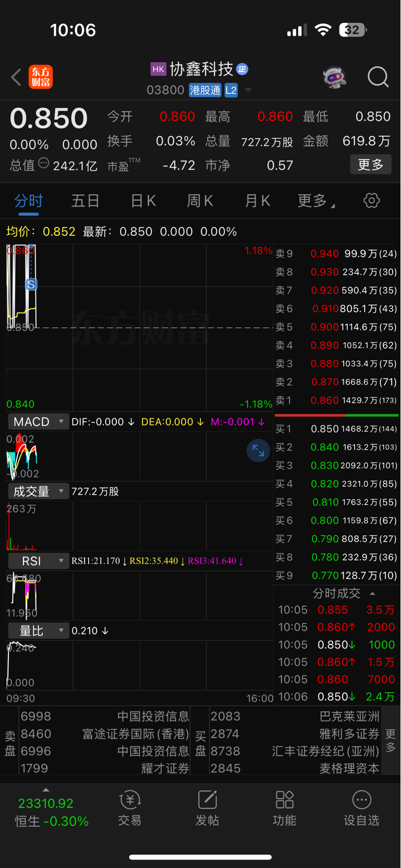Screen dimensions: 401x868
Task: Select the 卖2 order row at 0.870
Action: (336, 382)
